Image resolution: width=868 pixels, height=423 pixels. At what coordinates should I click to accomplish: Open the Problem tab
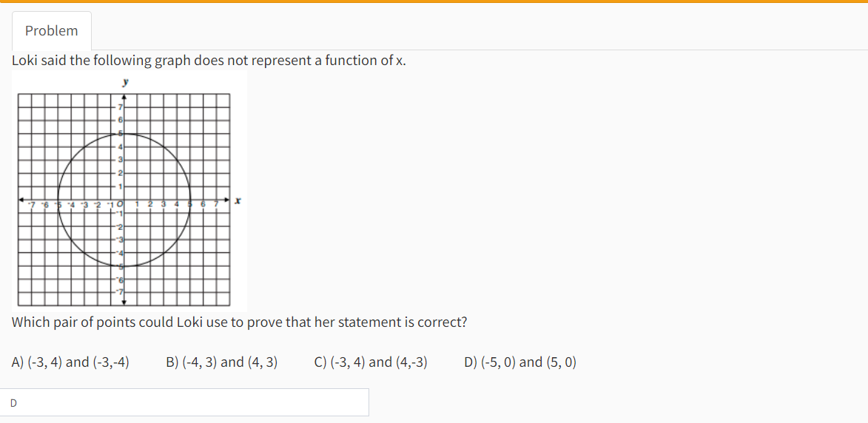pyautogui.click(x=51, y=31)
